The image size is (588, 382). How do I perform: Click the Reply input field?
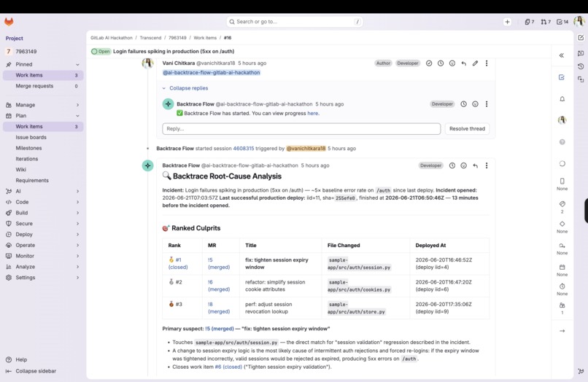tap(301, 128)
